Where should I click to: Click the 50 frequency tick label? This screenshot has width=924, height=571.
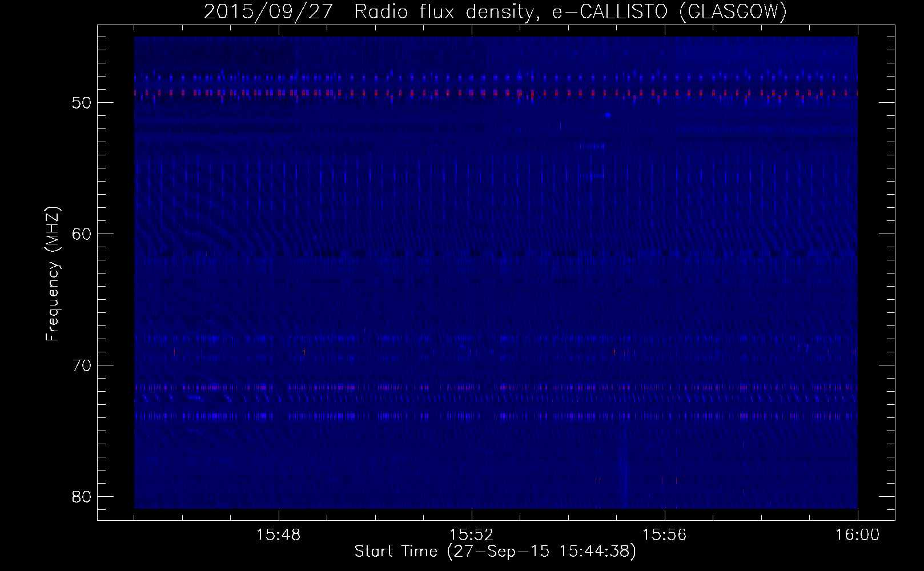tap(82, 103)
